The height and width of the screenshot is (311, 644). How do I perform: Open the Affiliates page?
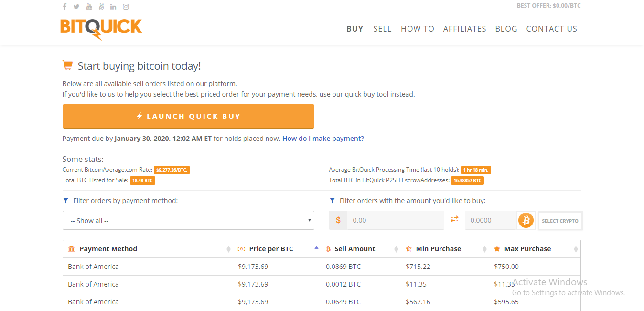464,29
